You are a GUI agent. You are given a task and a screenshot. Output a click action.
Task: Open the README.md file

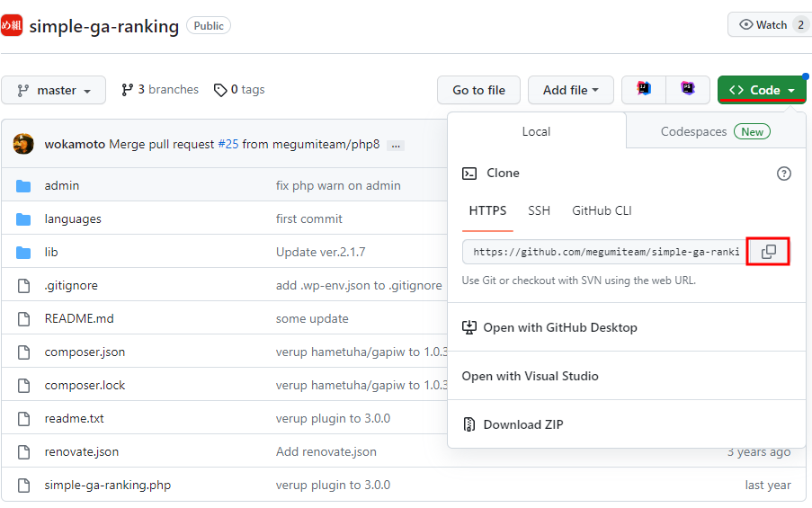[79, 318]
